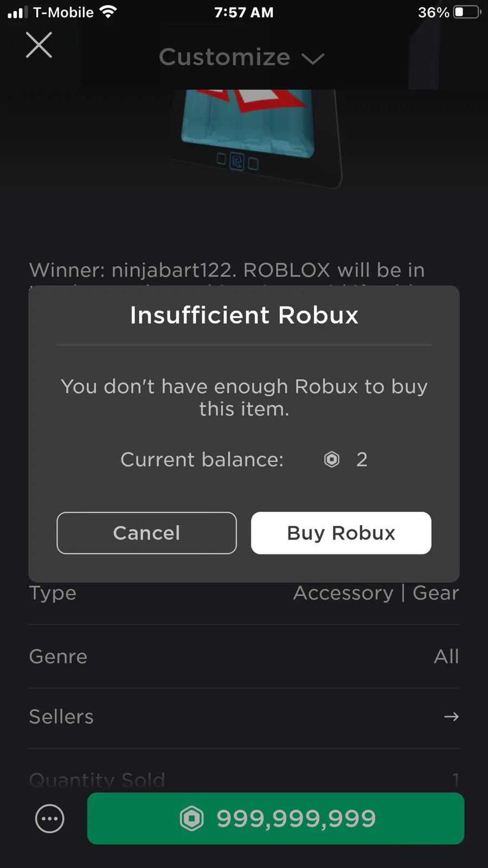This screenshot has height=868, width=488.
Task: Expand the Customize dropdown chevron
Action: 313,59
